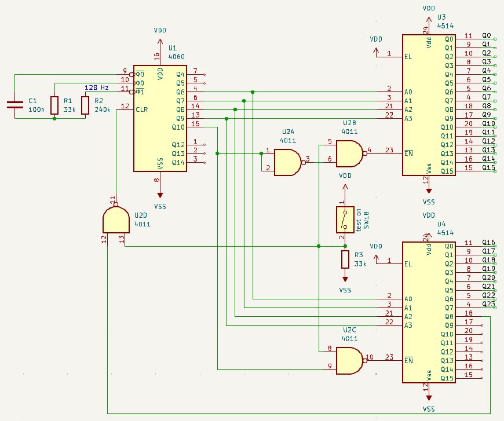Pick the U2D NAND gate symbol
504x421 pixels.
pos(116,220)
